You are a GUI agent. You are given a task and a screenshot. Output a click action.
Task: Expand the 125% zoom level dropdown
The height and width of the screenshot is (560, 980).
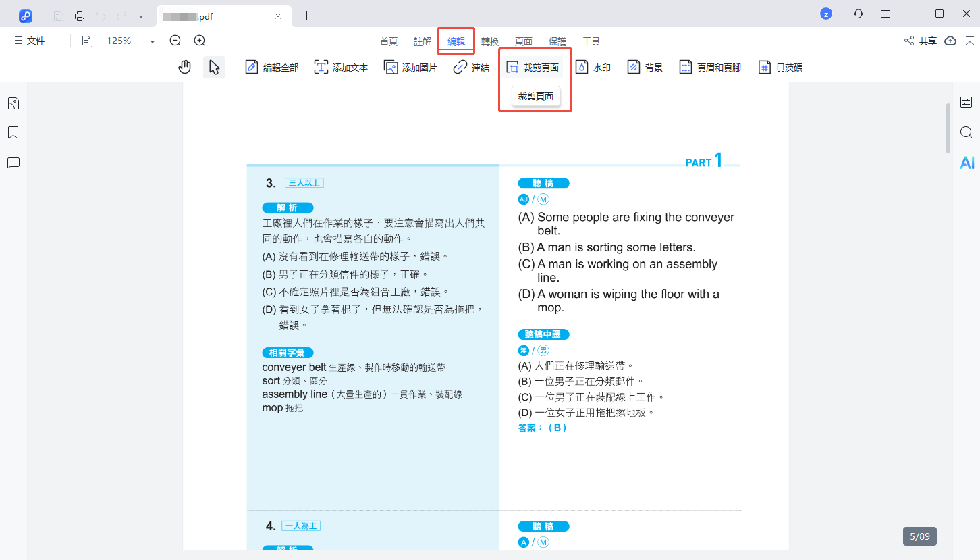coord(153,41)
